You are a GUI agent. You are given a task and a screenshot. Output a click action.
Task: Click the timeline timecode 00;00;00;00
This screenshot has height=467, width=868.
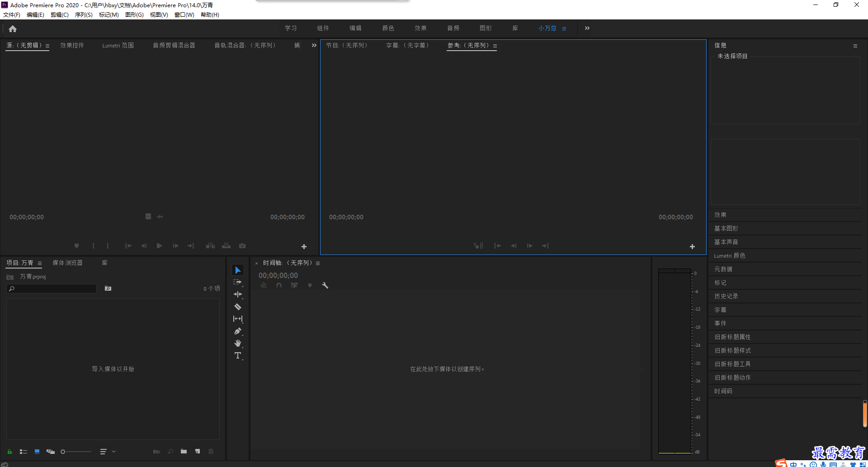pos(278,275)
